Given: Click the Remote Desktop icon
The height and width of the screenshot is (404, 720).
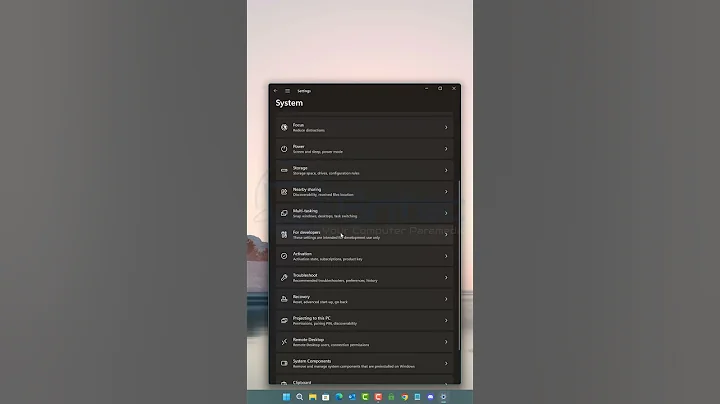Looking at the screenshot, I should point(284,342).
